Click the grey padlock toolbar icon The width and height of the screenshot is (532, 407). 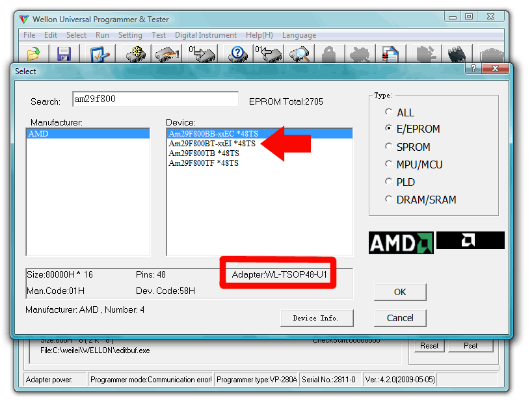pyautogui.click(x=329, y=54)
